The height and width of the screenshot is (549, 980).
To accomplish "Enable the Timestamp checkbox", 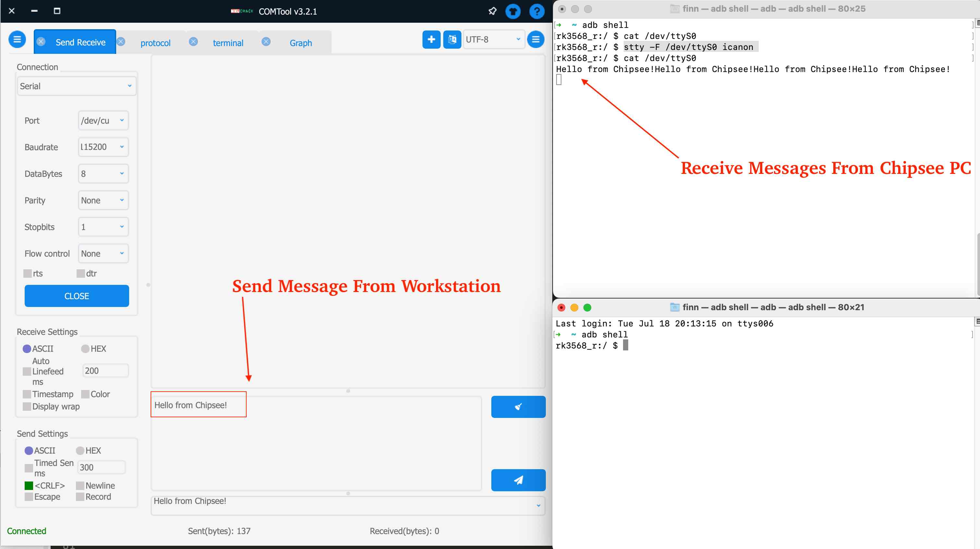I will [27, 394].
